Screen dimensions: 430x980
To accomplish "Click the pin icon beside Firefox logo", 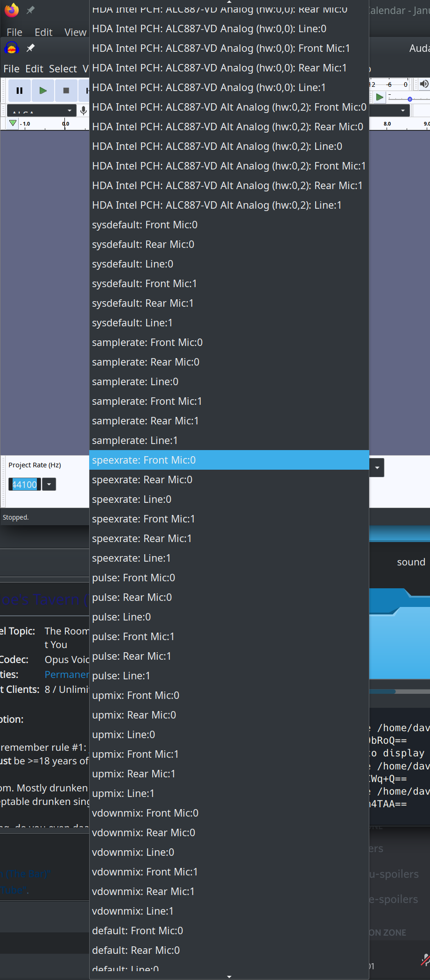I will (30, 10).
